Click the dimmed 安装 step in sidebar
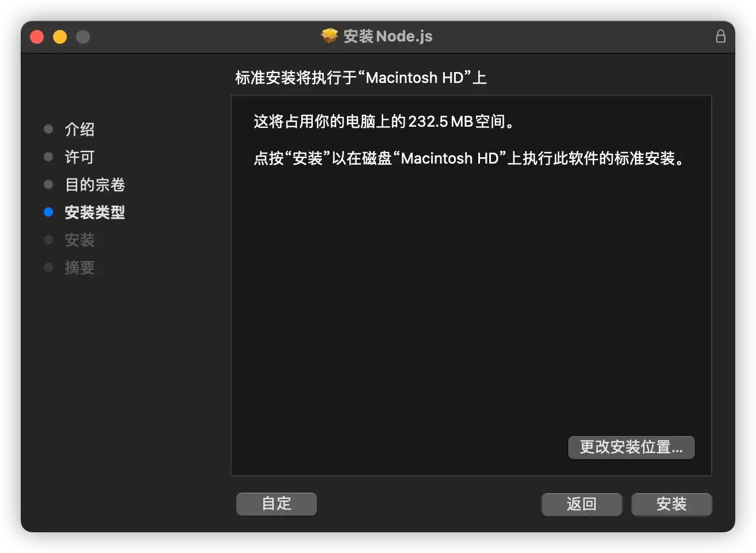This screenshot has height=553, width=756. pos(80,240)
